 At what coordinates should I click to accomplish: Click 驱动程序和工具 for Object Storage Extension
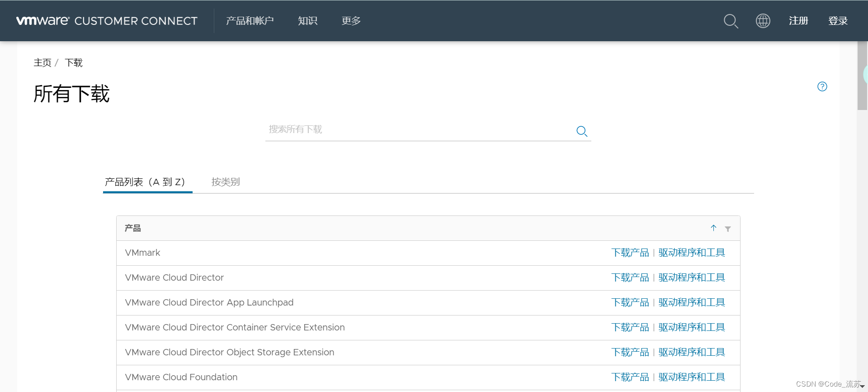692,352
